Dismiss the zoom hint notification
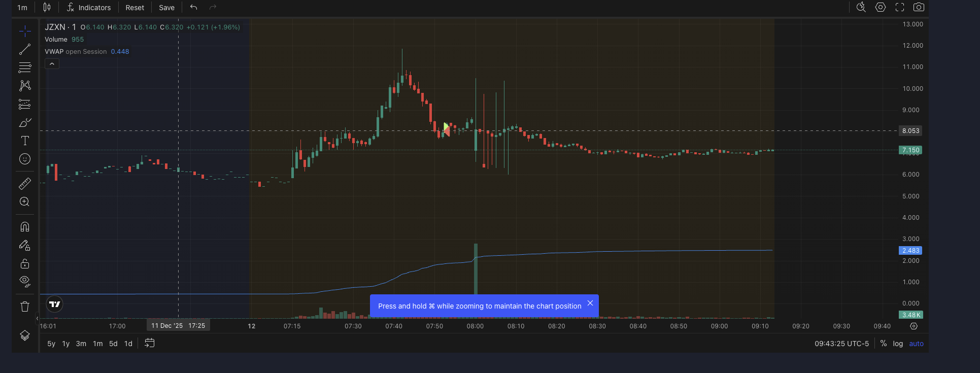This screenshot has height=373, width=980. [590, 303]
